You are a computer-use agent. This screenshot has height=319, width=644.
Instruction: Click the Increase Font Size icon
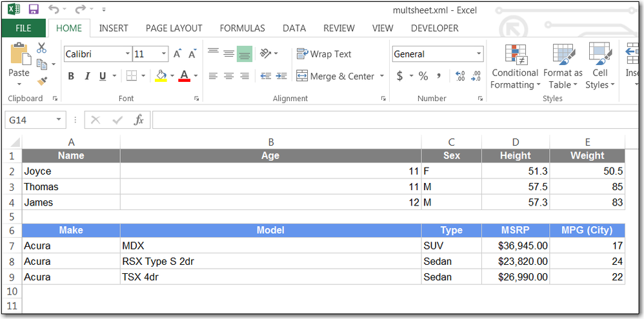coord(177,54)
